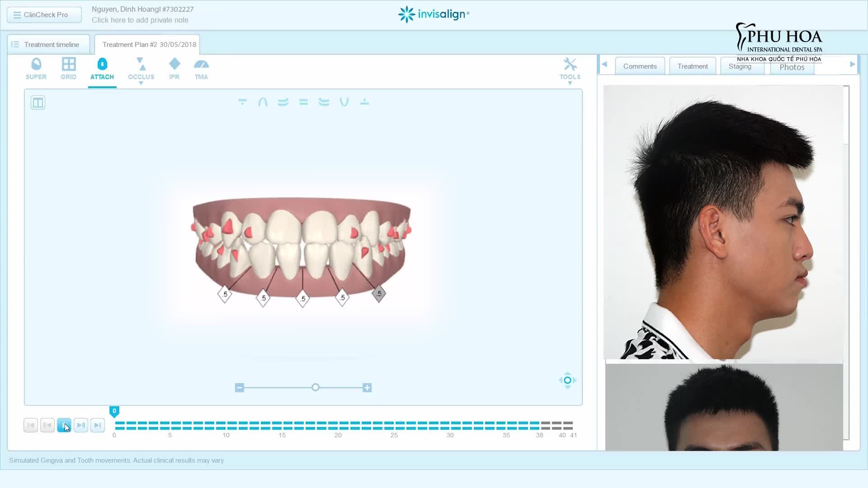Screen dimensions: 868x488
Task: Enable the front teeth view icon
Action: click(x=303, y=102)
